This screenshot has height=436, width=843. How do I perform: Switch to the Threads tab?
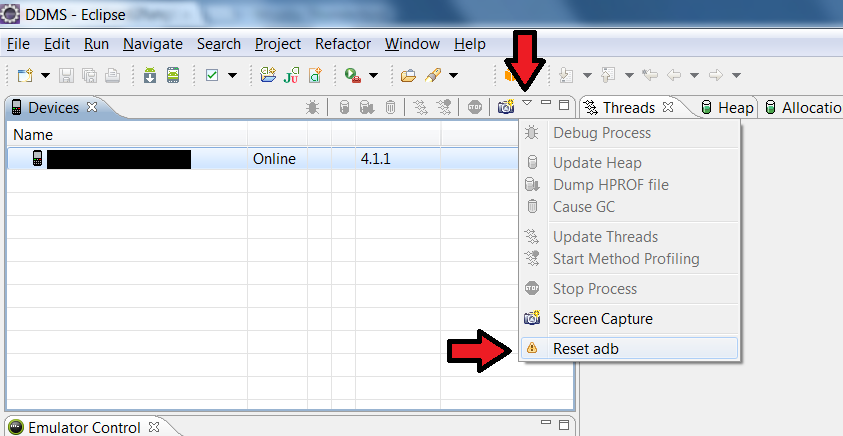pos(628,108)
